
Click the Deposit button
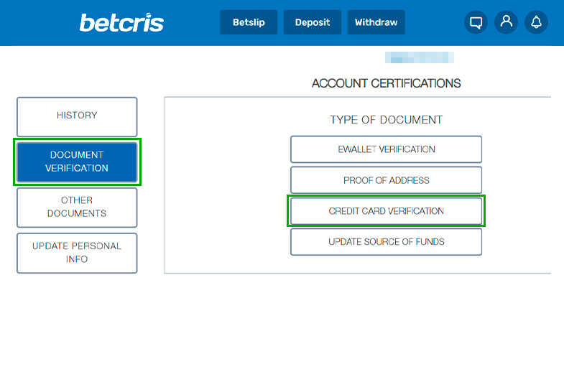pos(313,22)
